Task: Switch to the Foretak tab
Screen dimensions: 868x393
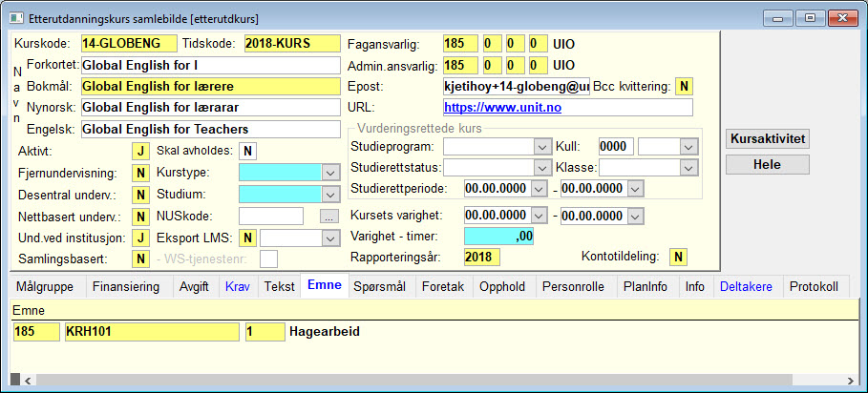Action: pyautogui.click(x=443, y=287)
